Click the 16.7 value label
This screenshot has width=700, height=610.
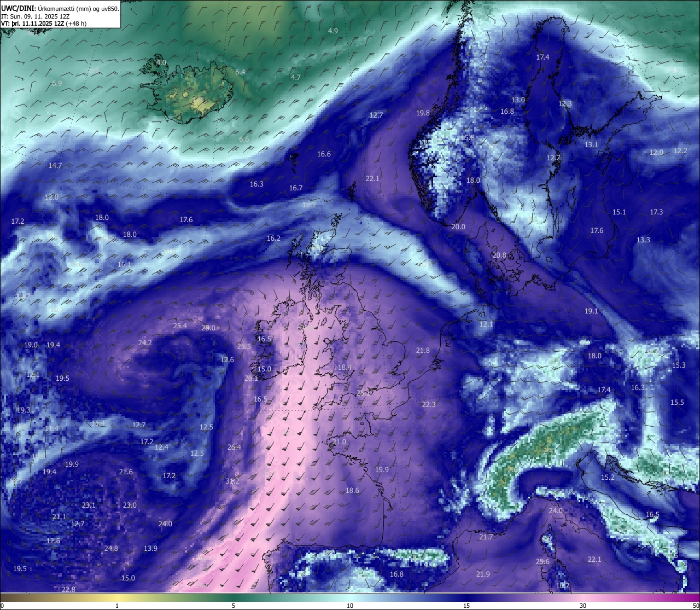(296, 188)
